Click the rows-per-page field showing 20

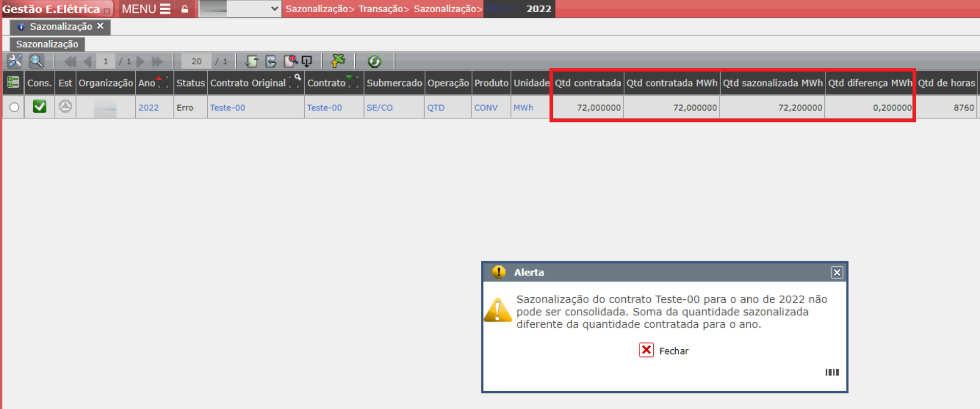196,62
